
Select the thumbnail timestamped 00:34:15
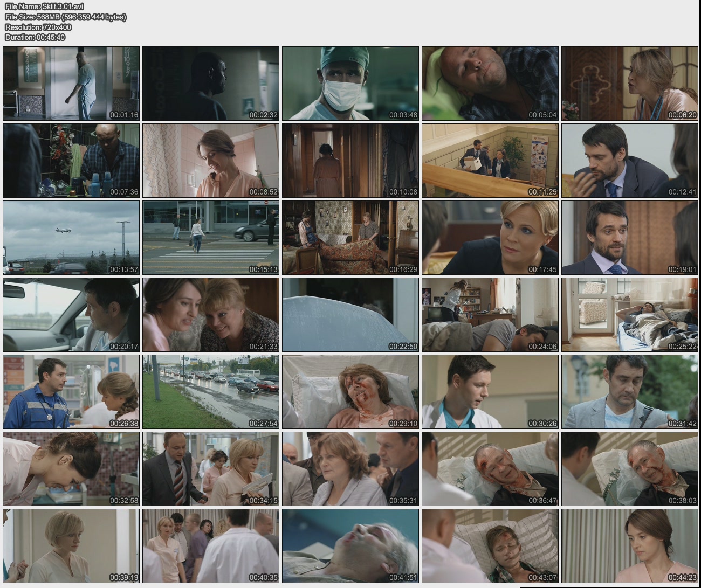tap(211, 469)
